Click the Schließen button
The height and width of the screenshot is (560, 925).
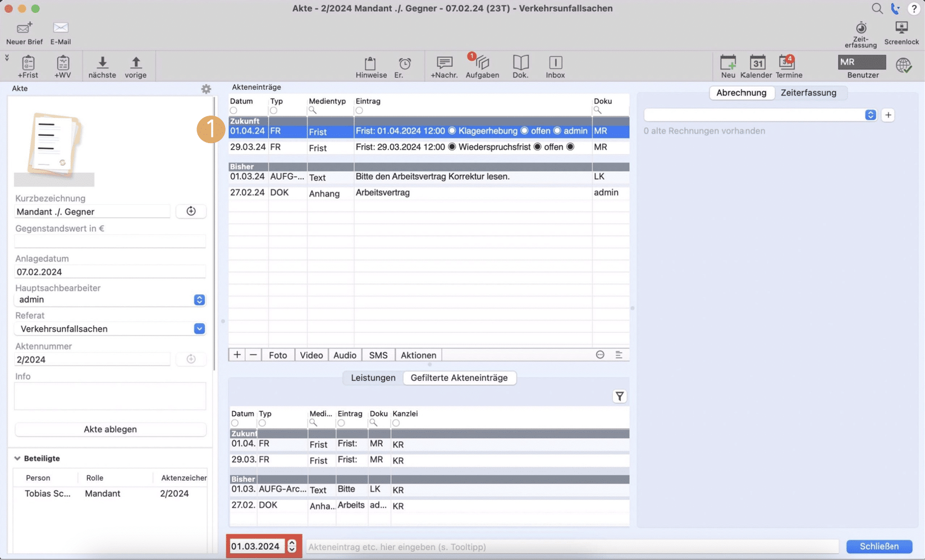(x=879, y=546)
